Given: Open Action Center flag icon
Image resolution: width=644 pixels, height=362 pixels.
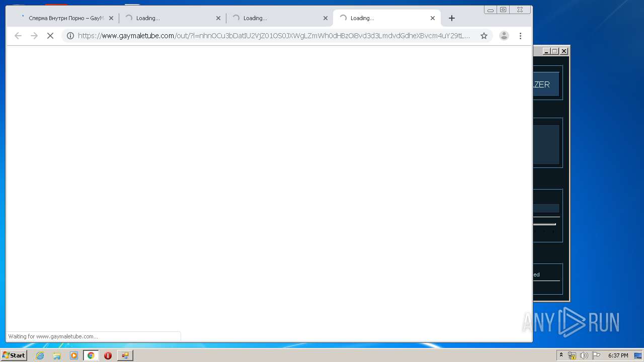Looking at the screenshot, I should point(596,355).
